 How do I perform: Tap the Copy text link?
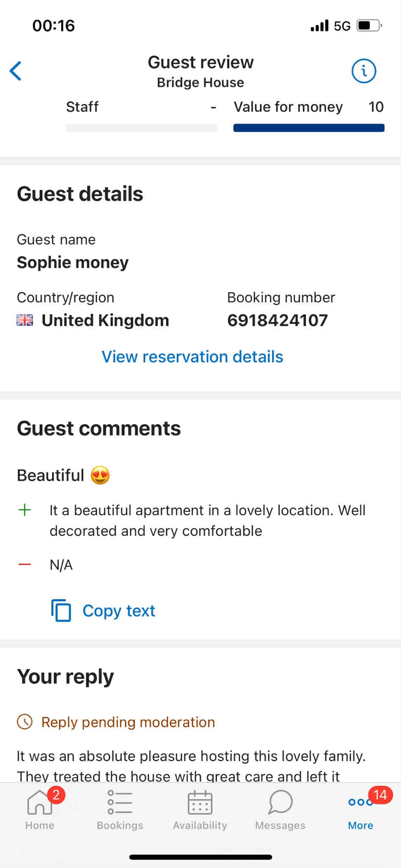pyautogui.click(x=119, y=611)
